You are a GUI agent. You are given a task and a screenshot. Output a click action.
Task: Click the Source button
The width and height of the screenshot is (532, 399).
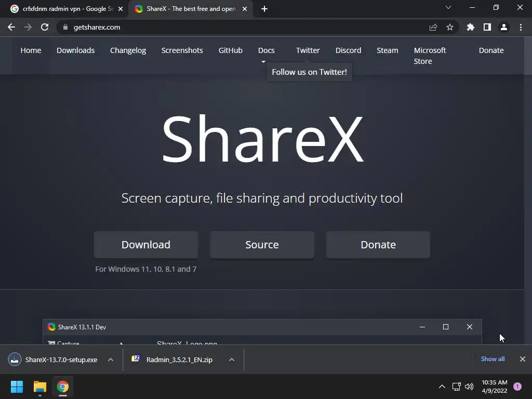[x=262, y=245]
